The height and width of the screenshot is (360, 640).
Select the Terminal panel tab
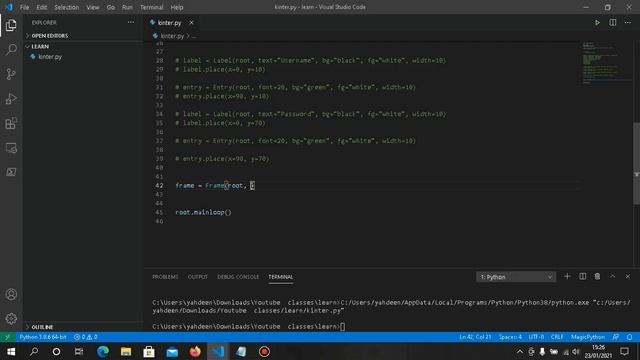pos(281,277)
